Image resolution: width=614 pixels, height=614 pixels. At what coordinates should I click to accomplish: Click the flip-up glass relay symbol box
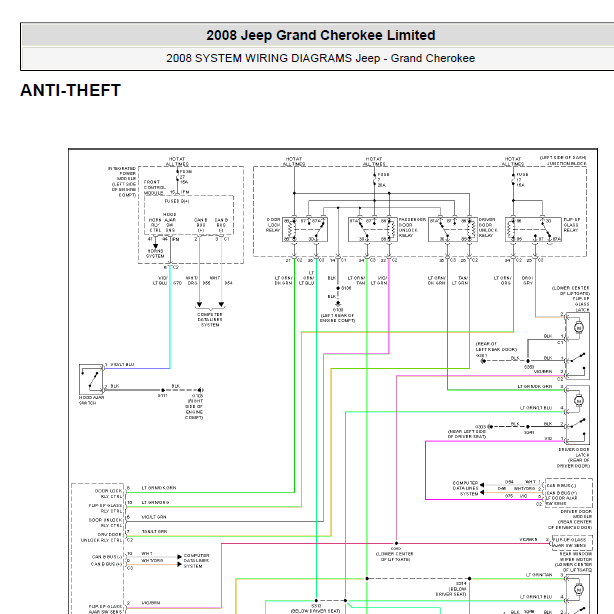click(x=533, y=229)
